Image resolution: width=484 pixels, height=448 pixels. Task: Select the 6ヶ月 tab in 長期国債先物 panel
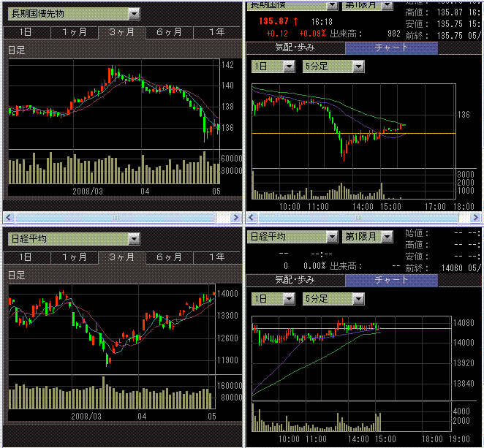(x=169, y=32)
